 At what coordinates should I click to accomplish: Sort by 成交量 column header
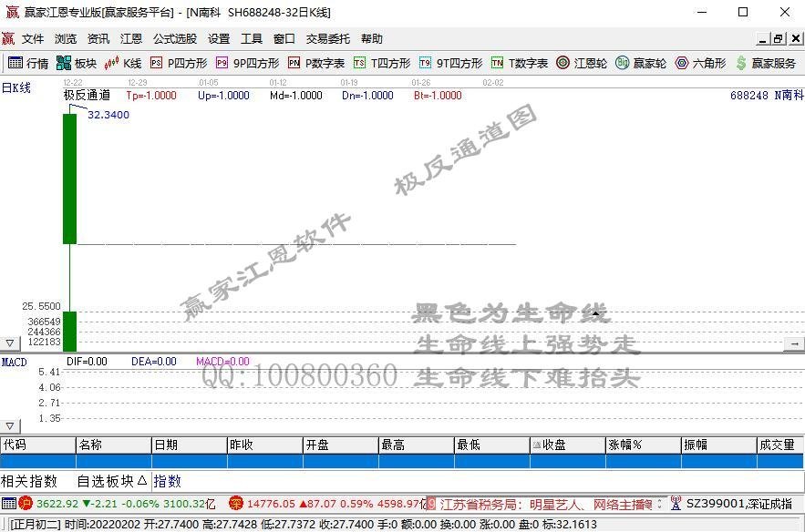(x=781, y=445)
